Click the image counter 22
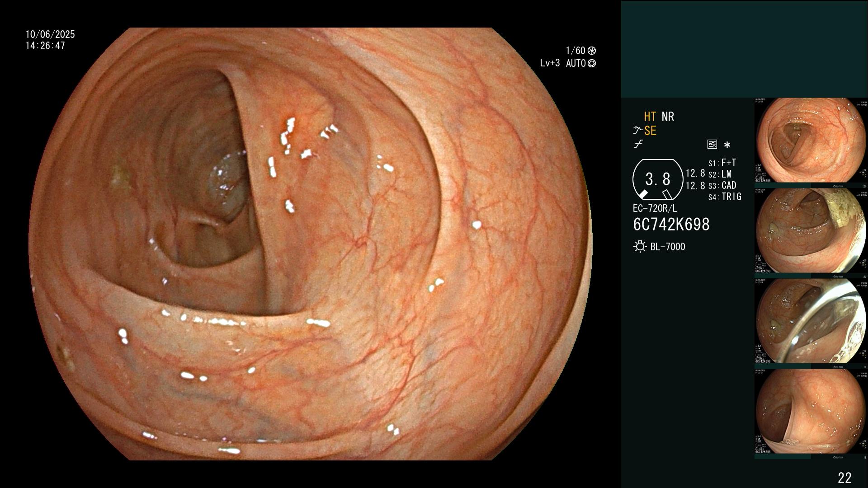Viewport: 868px width, 488px height. coord(844,478)
